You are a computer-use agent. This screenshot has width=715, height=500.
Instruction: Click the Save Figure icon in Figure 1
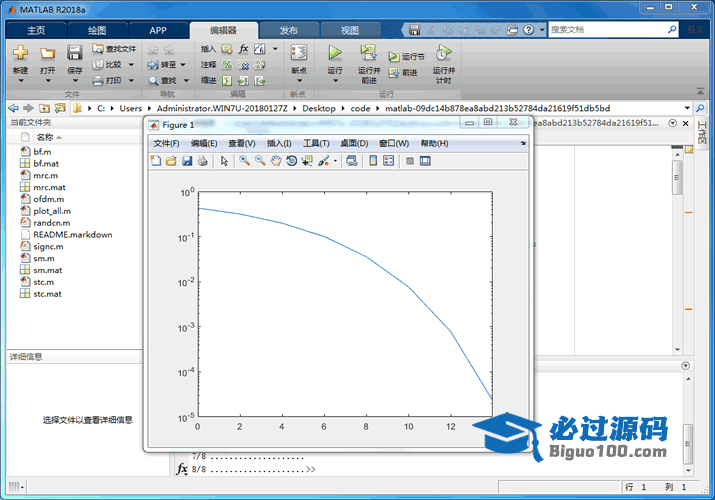pyautogui.click(x=187, y=161)
